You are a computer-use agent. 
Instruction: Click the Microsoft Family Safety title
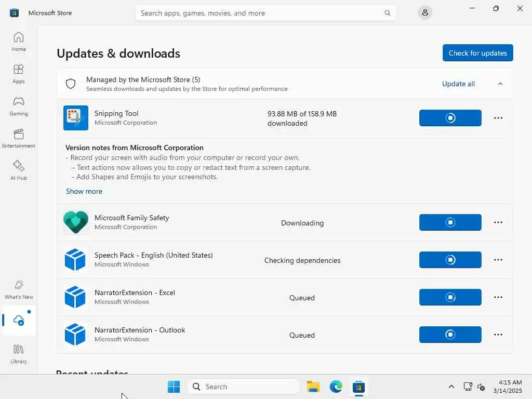tap(131, 218)
